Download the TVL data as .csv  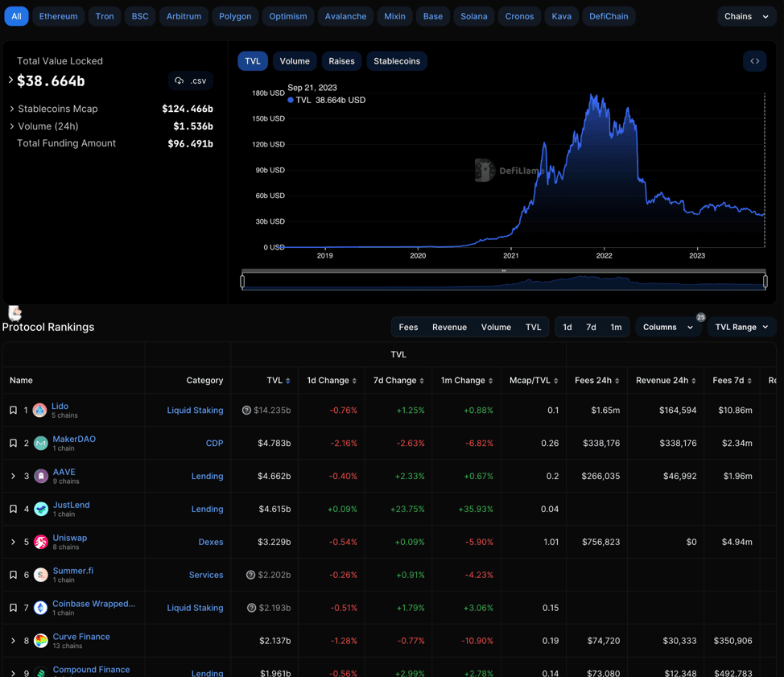tap(191, 80)
